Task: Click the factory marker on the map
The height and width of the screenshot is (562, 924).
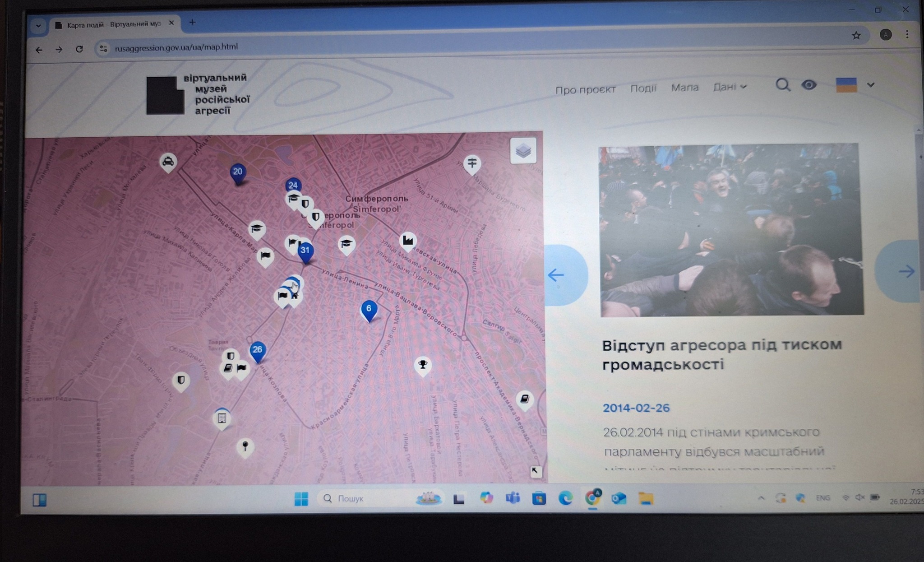Action: 408,240
